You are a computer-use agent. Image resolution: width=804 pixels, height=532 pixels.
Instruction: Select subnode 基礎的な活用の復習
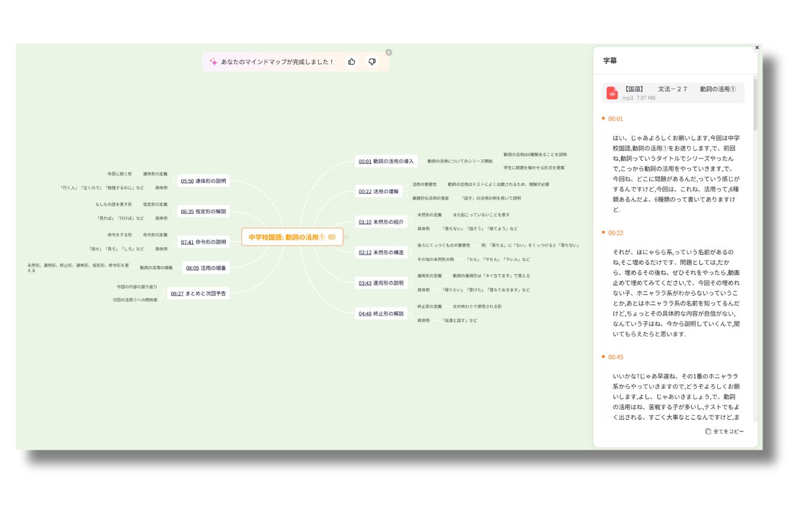[x=430, y=199]
